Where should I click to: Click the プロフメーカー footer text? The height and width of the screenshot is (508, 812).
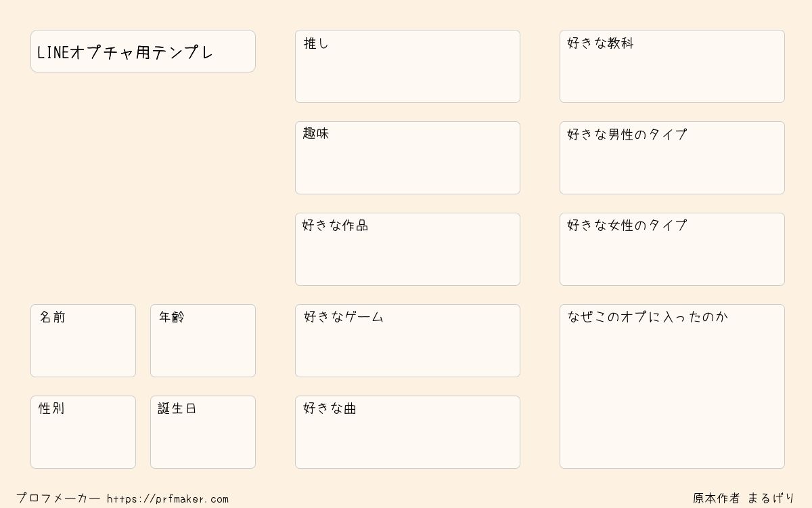(x=58, y=499)
